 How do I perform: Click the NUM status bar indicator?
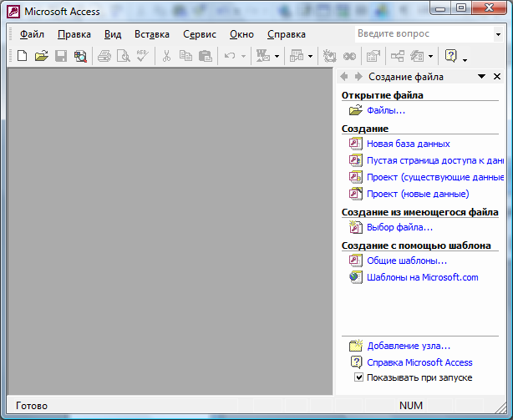[x=411, y=406]
